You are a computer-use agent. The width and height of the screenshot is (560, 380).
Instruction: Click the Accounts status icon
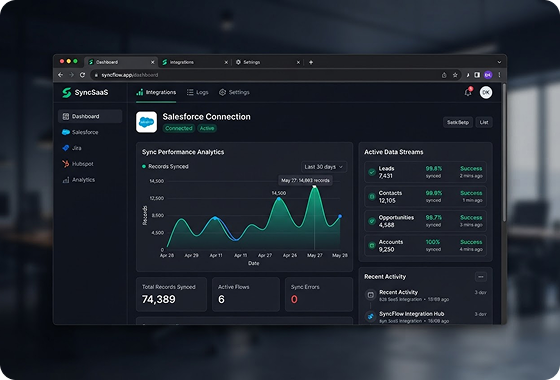(372, 245)
